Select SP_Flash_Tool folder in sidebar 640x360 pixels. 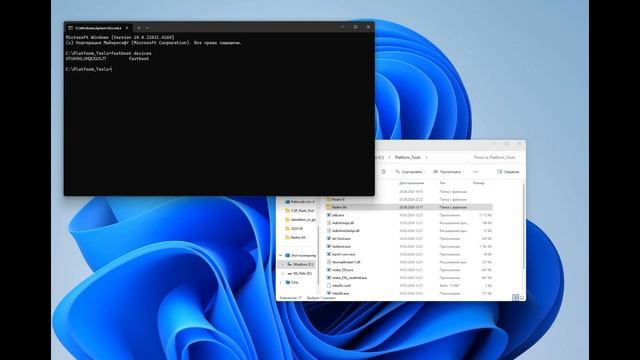coord(300,211)
